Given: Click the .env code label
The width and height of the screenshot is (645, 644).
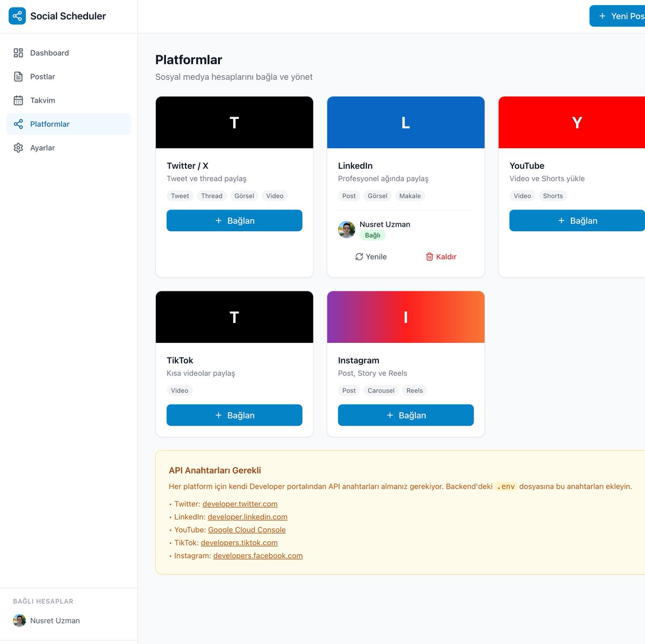Looking at the screenshot, I should 506,486.
